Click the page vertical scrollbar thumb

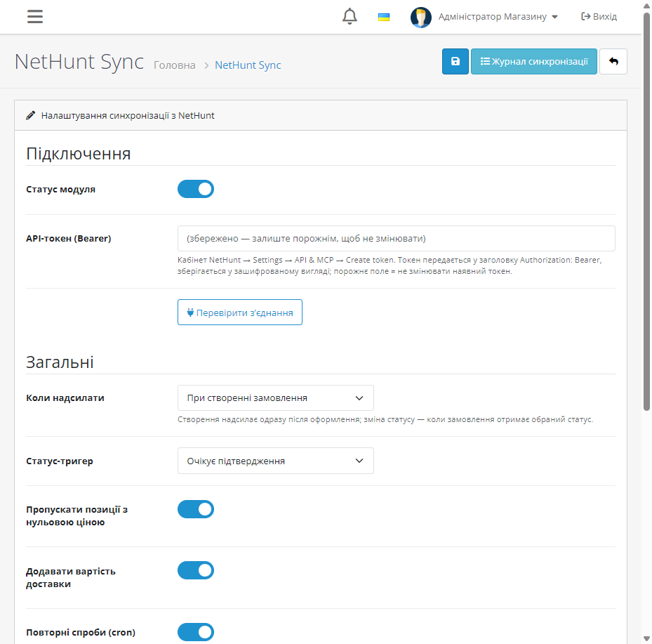646,211
